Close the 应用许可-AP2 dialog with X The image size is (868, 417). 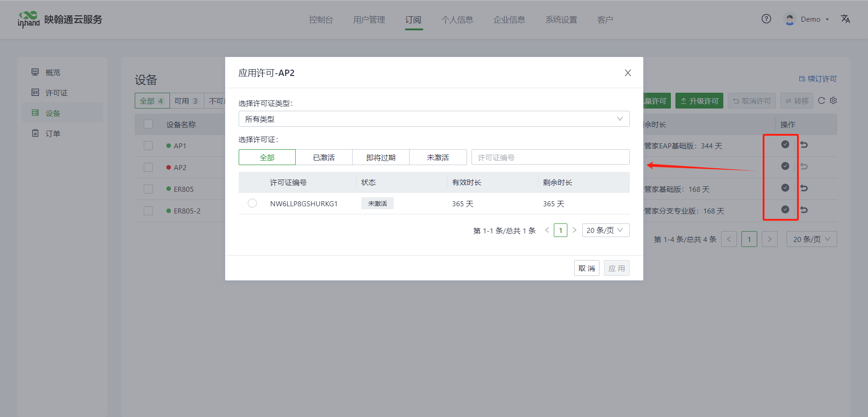(627, 73)
